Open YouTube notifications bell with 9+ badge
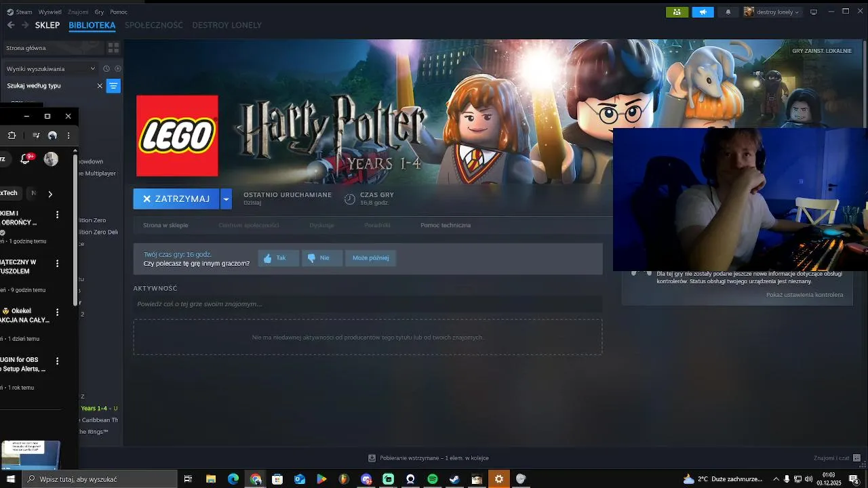The width and height of the screenshot is (868, 488). (26, 159)
